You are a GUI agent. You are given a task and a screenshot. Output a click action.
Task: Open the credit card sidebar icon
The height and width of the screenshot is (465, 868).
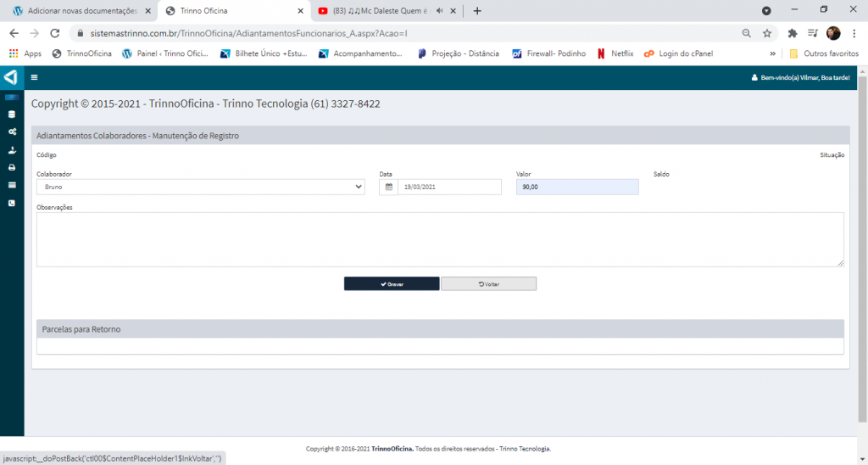pyautogui.click(x=12, y=185)
